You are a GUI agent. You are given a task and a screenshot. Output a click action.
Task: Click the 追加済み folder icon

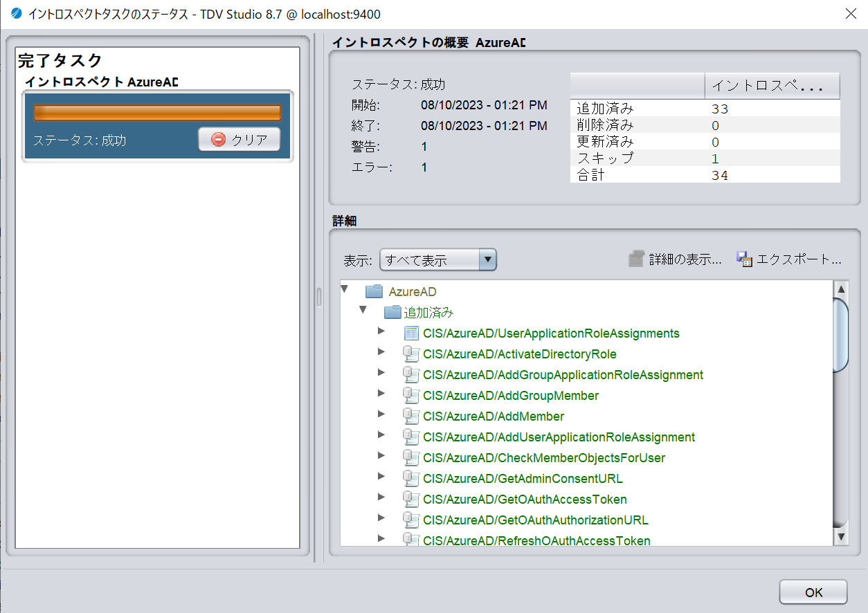[x=392, y=312]
